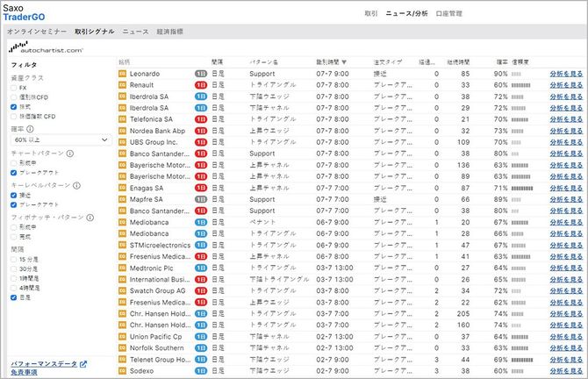The image size is (588, 379).
Task: Open the info icon next to キーレベルパターン
Action: (x=76, y=185)
